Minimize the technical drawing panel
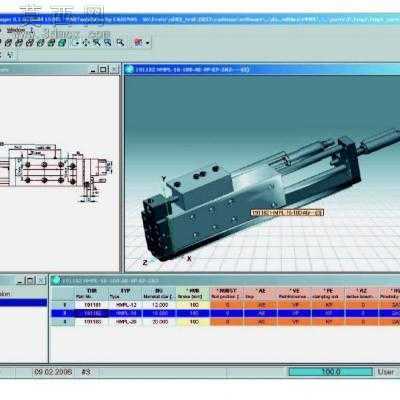This screenshot has height=400, width=400. [x=93, y=69]
